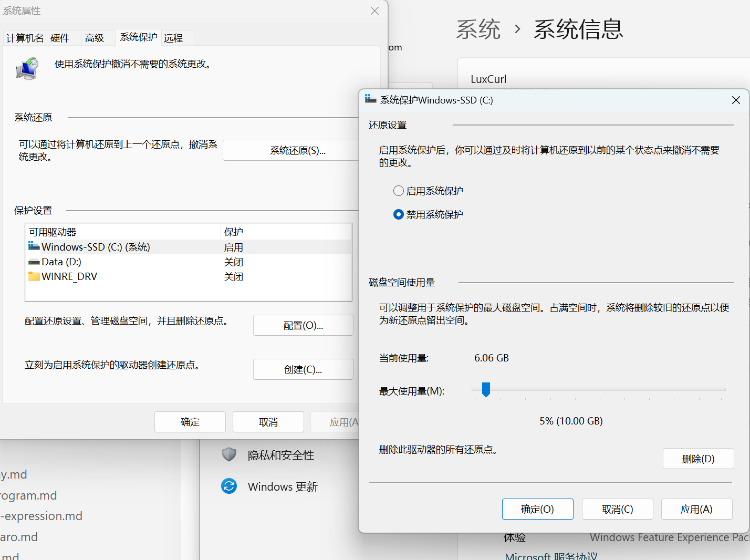
Task: Click the breadcrumb chevron between 系统 and 系统信息
Action: pyautogui.click(x=517, y=29)
